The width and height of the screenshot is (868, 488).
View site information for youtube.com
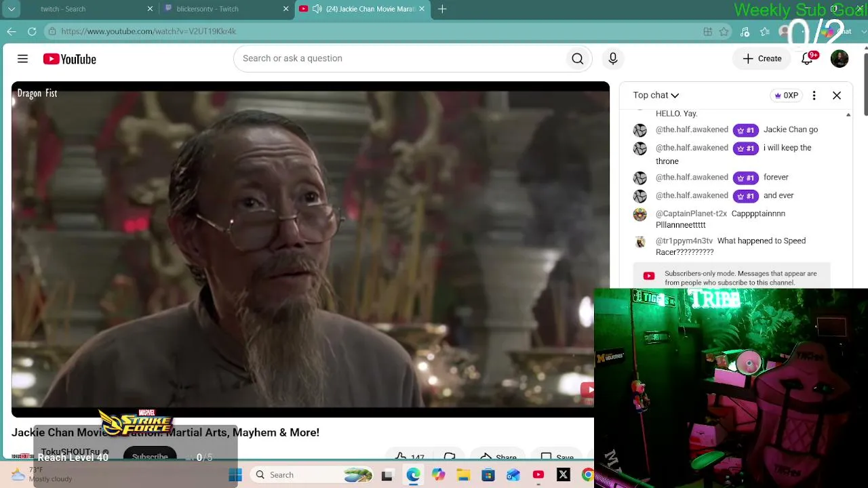[52, 31]
